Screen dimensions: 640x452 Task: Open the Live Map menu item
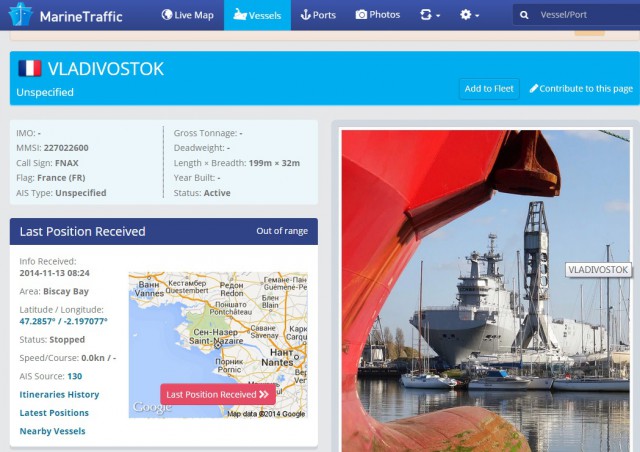coord(187,15)
